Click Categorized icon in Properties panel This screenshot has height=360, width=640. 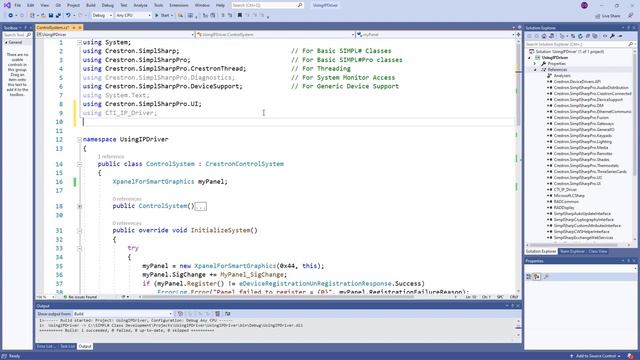[x=529, y=277]
